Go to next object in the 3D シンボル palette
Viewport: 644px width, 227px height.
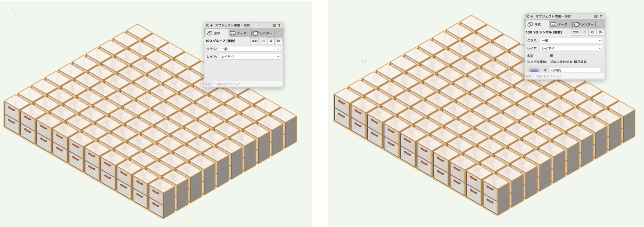[x=600, y=32]
